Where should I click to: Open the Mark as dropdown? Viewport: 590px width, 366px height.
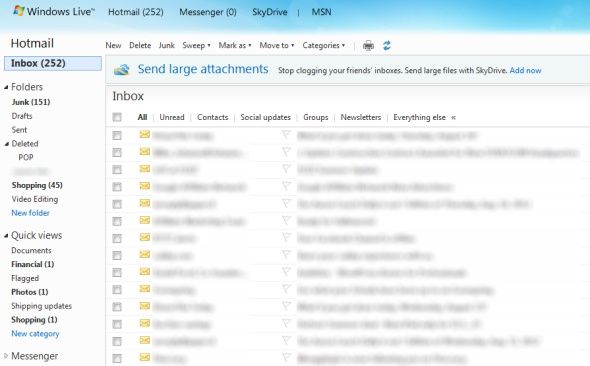coord(235,46)
